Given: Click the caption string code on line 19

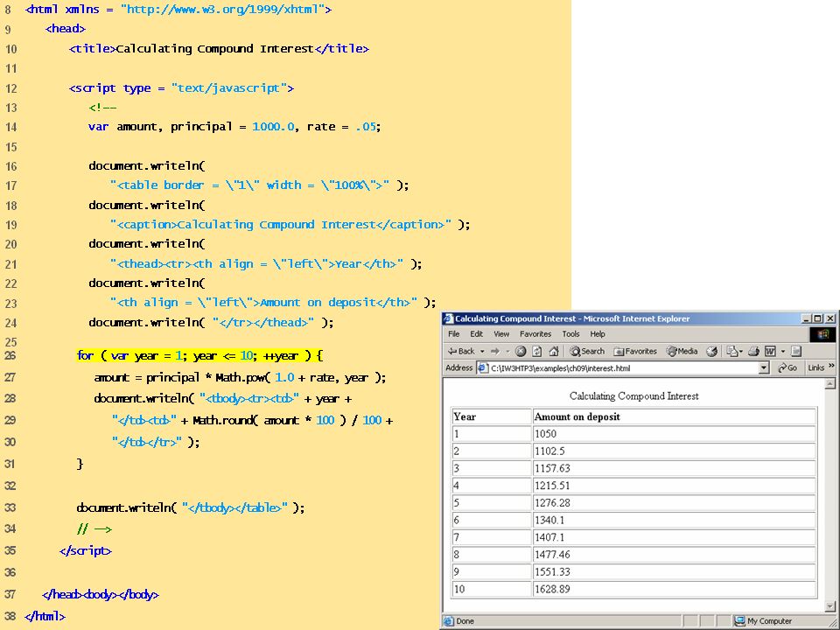Looking at the screenshot, I should pos(290,225).
